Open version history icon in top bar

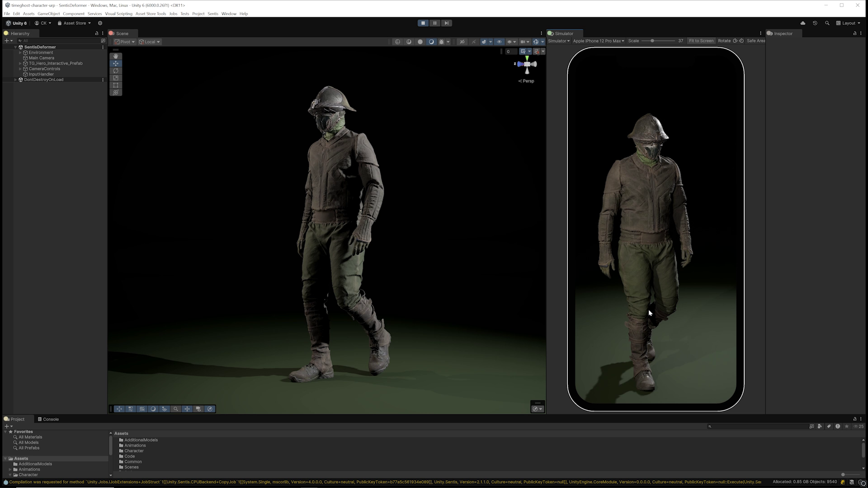pyautogui.click(x=815, y=23)
